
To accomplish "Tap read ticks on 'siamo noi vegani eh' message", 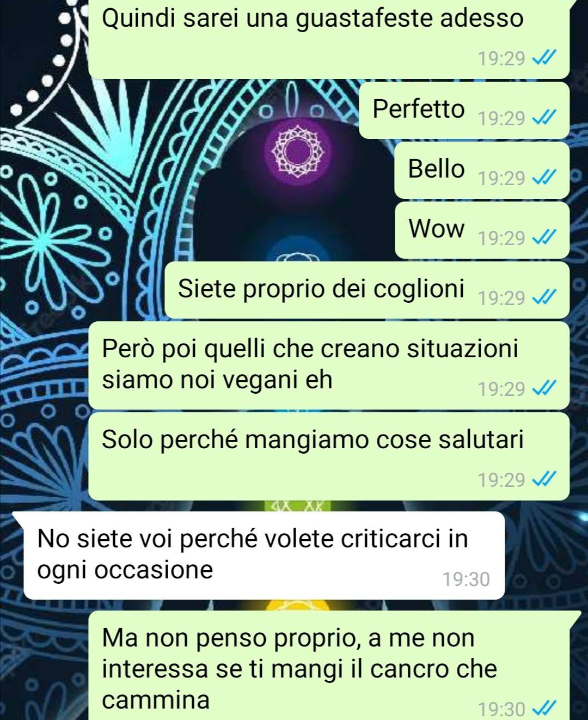I will click(543, 388).
